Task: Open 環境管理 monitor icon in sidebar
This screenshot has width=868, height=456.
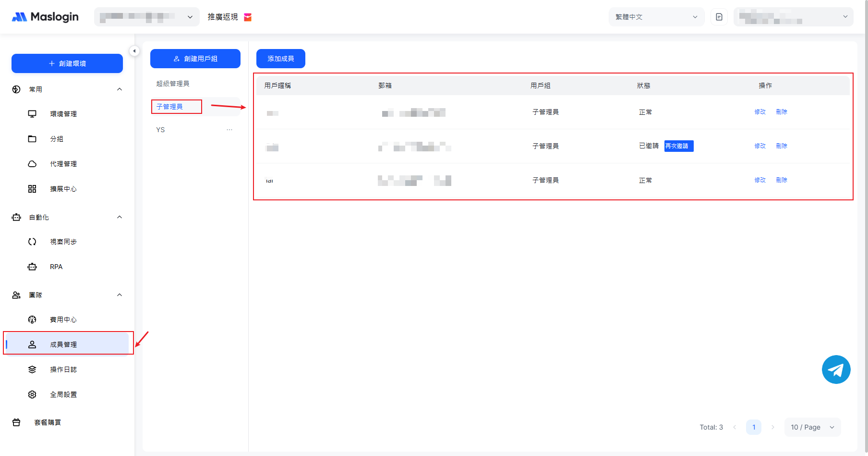Action: pyautogui.click(x=32, y=114)
